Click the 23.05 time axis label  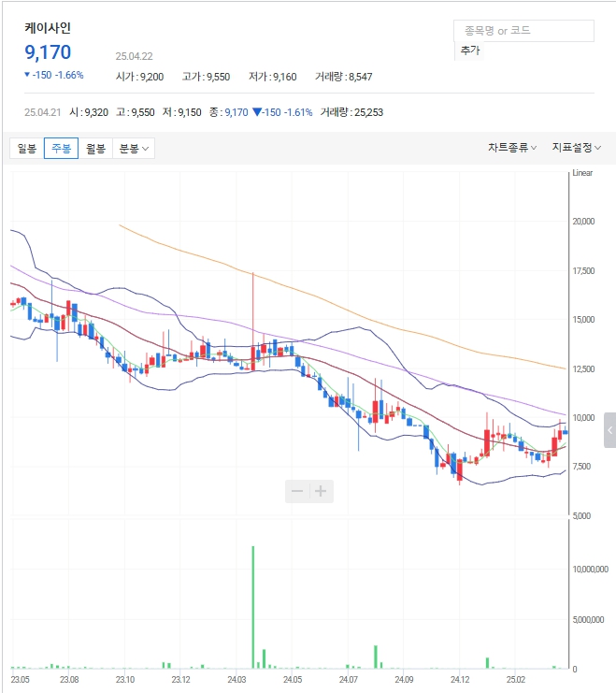click(x=20, y=679)
